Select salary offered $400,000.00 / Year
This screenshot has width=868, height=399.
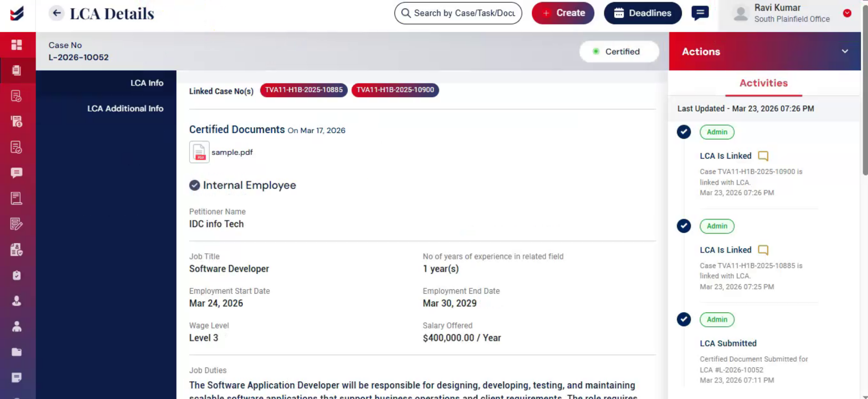[462, 338]
